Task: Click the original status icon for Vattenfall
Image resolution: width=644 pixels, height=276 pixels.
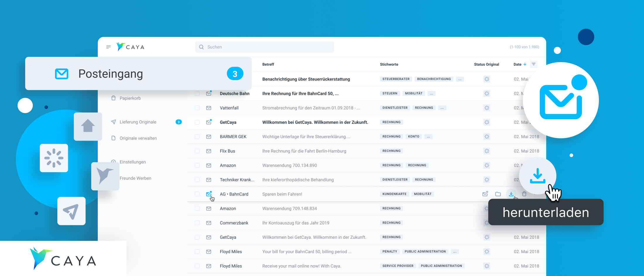Action: click(487, 108)
